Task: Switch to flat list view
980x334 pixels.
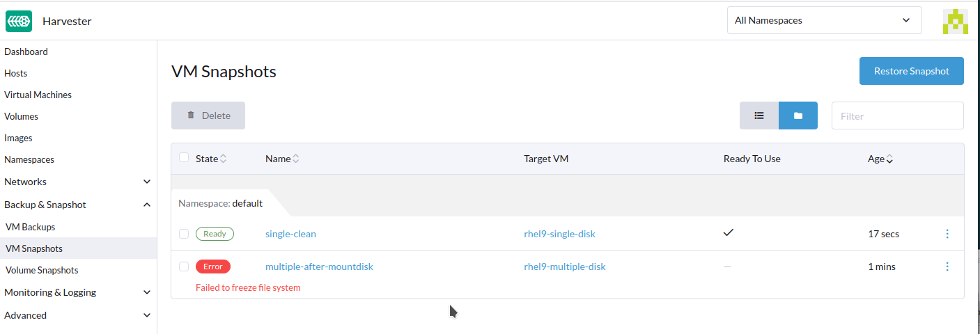Action: point(759,116)
